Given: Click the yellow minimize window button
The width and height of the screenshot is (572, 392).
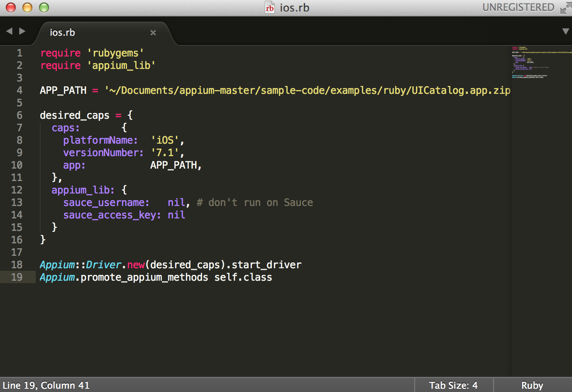Looking at the screenshot, I should (x=27, y=7).
